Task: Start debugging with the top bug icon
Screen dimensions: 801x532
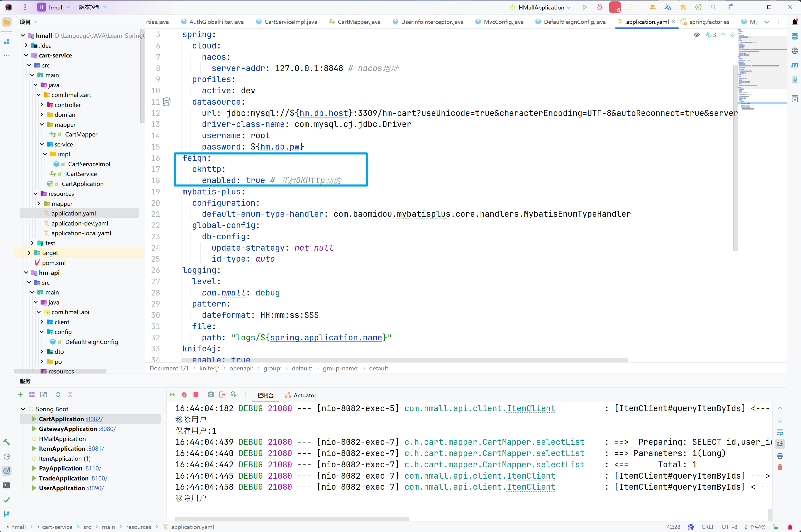Action: pos(600,7)
